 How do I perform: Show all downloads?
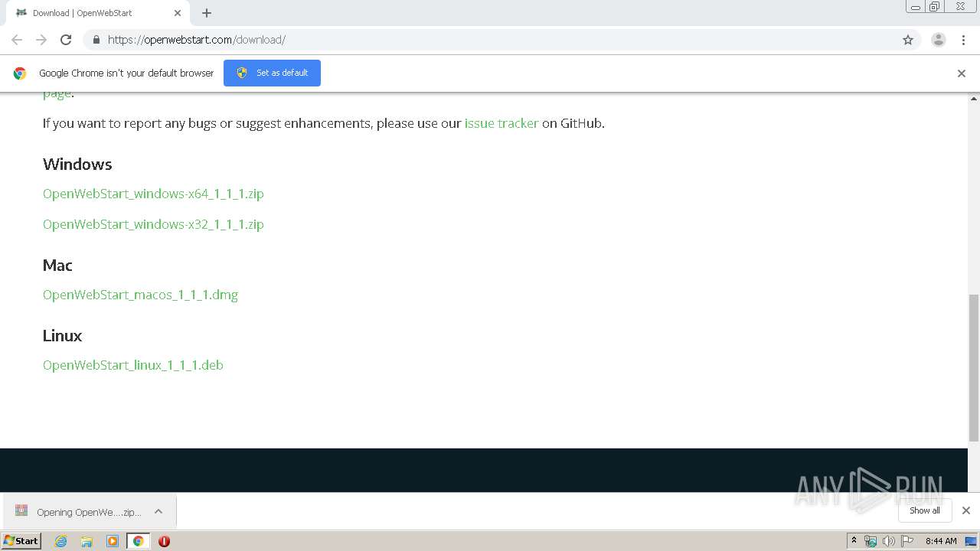pyautogui.click(x=925, y=510)
